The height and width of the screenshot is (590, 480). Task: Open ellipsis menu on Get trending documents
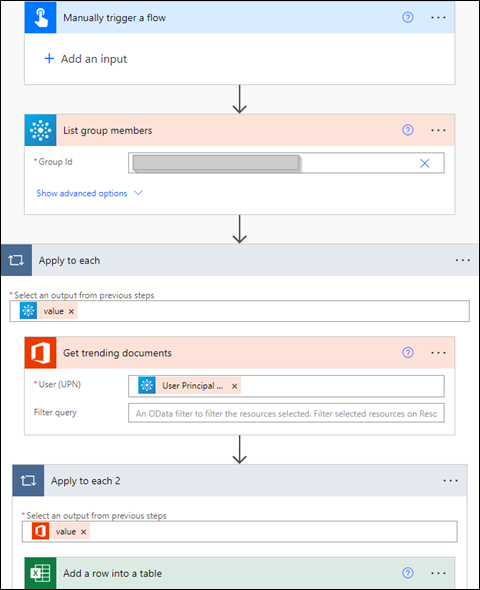pos(438,353)
